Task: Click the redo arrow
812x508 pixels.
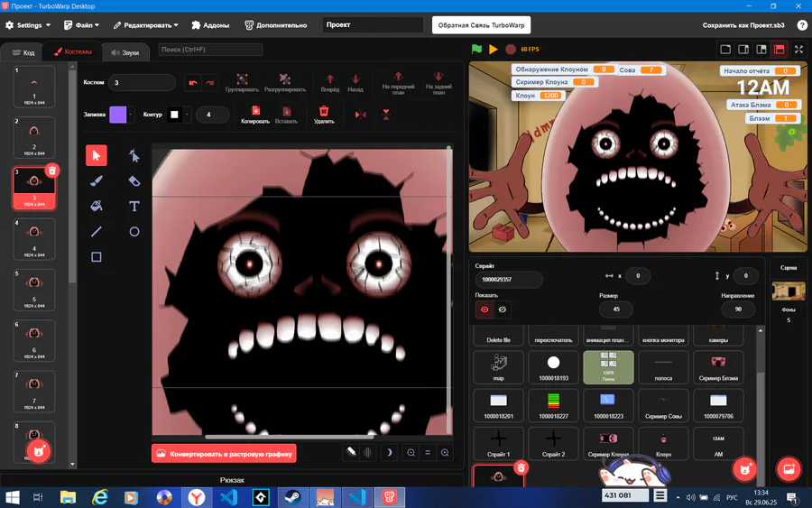Action: coord(209,83)
